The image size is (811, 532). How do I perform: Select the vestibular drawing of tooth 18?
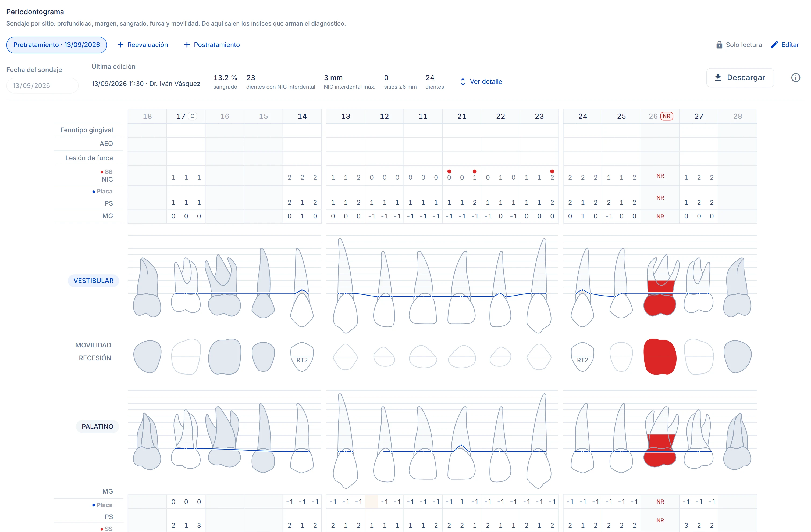click(x=147, y=287)
